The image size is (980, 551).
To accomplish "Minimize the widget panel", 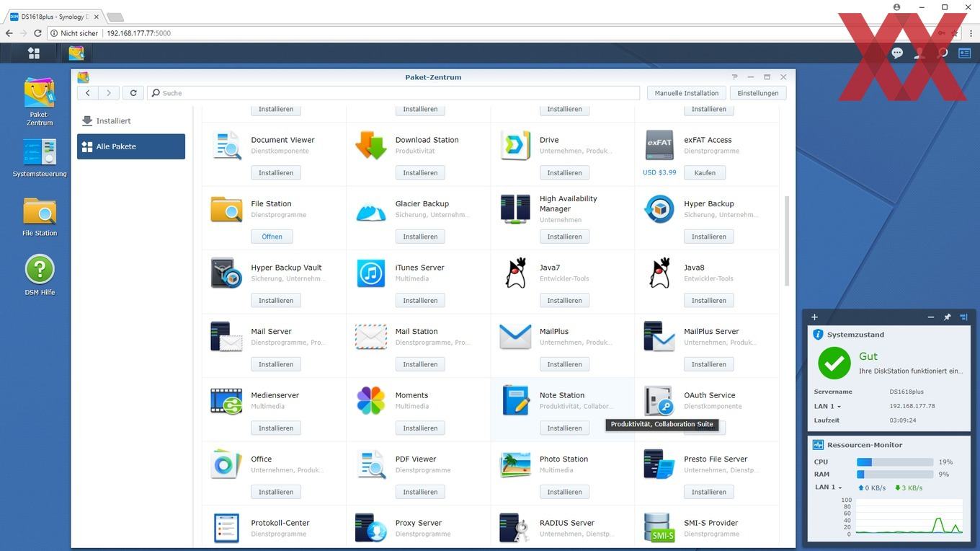I will [931, 317].
